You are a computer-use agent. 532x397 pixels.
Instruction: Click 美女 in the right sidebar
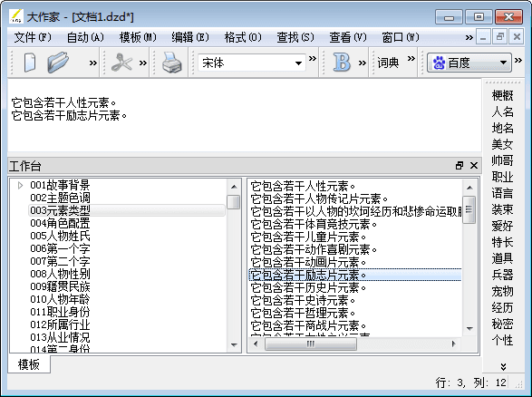point(502,144)
